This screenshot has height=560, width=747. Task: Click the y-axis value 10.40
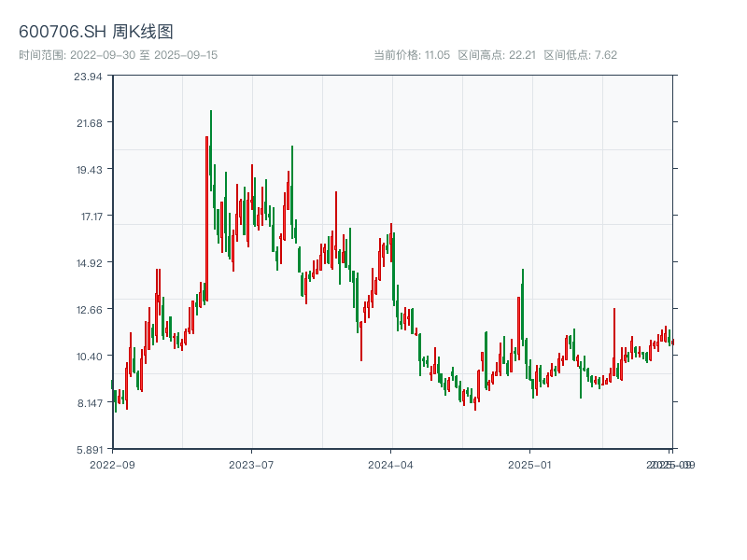point(90,357)
